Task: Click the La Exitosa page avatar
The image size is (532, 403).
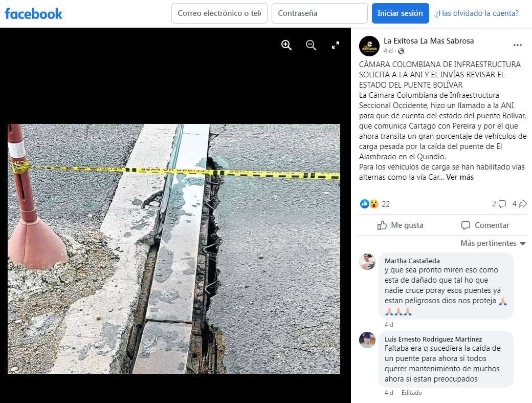Action: [369, 46]
